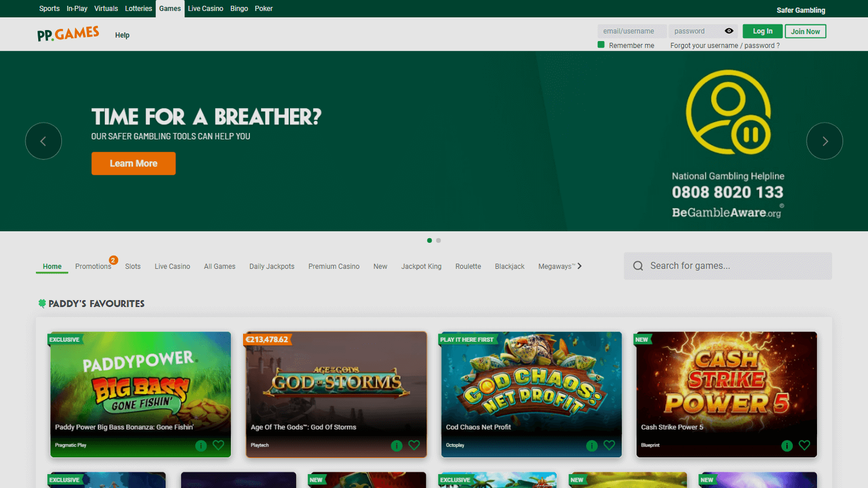Open info for Age Of The Gods game
Screen dimensions: 868x488
point(396,446)
